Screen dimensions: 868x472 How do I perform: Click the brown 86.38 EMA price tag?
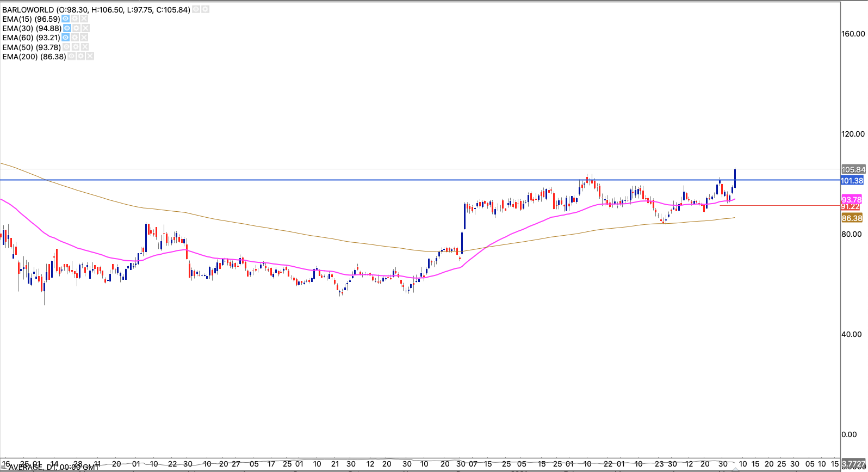click(x=852, y=218)
